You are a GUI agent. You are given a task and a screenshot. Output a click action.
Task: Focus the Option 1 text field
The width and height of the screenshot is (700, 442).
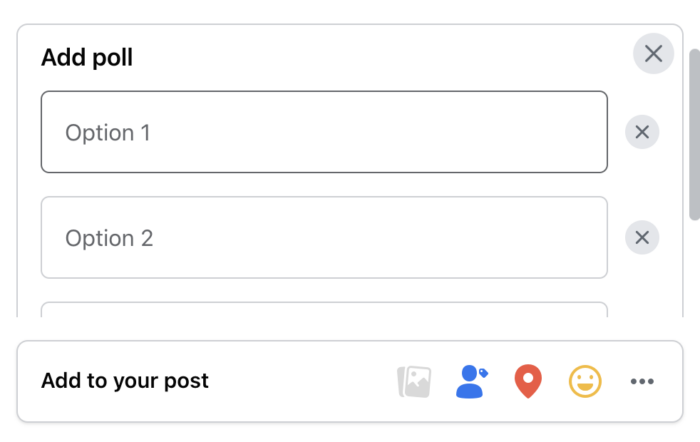pyautogui.click(x=324, y=132)
